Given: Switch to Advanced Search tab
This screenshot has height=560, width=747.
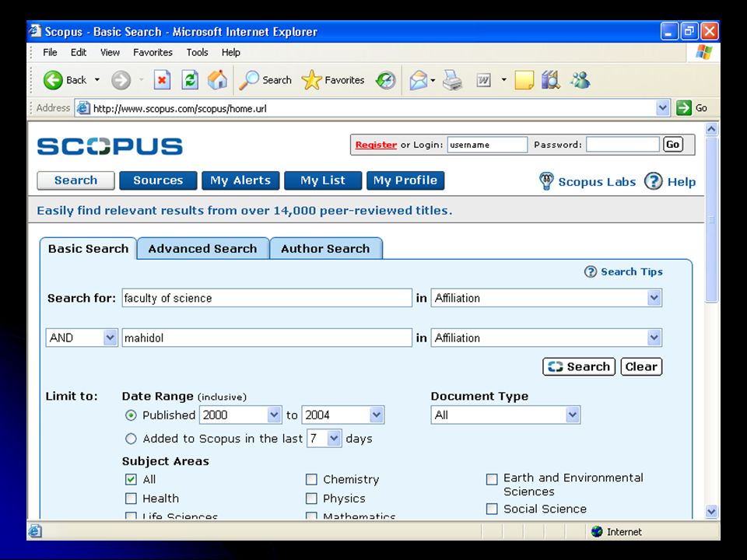Looking at the screenshot, I should (203, 249).
